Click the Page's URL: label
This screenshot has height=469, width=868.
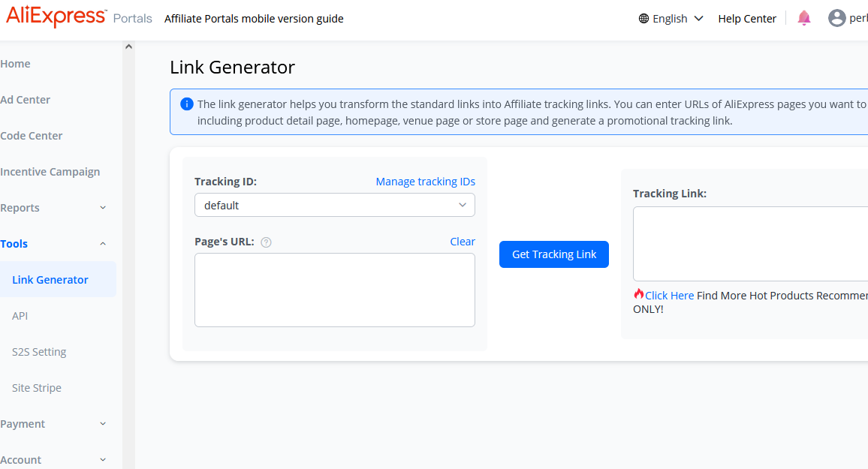click(x=225, y=242)
